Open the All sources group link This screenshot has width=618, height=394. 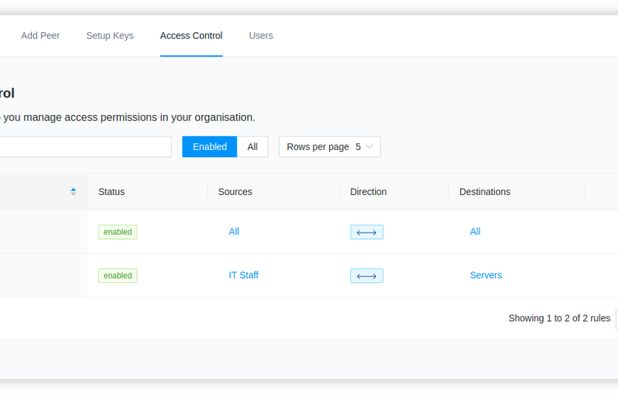pos(234,231)
